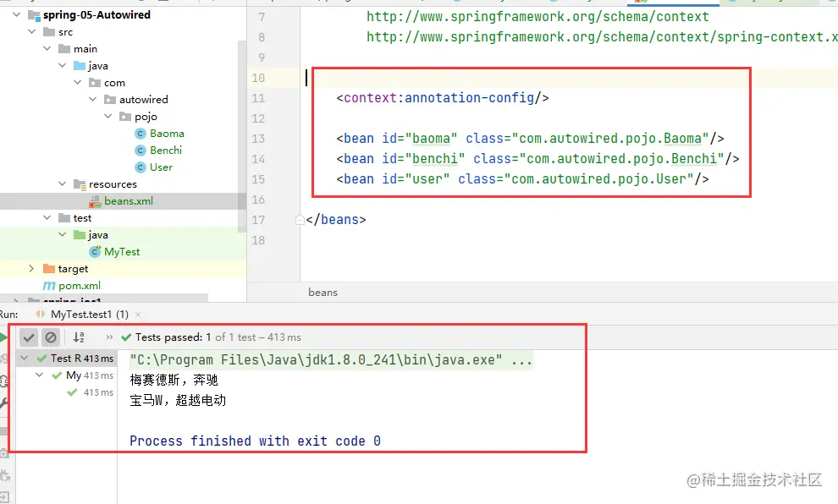Screen dimensions: 838x504
Task: Click the java.exe command line in console
Action: [331, 360]
